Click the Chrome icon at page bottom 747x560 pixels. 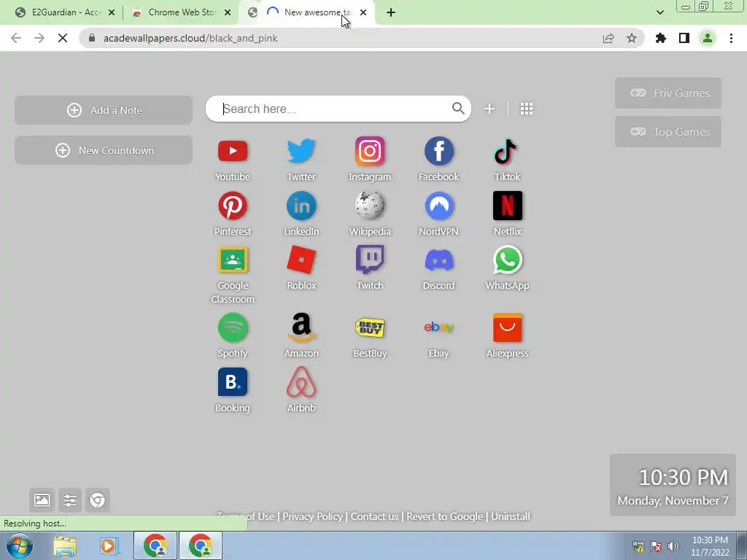(97, 500)
